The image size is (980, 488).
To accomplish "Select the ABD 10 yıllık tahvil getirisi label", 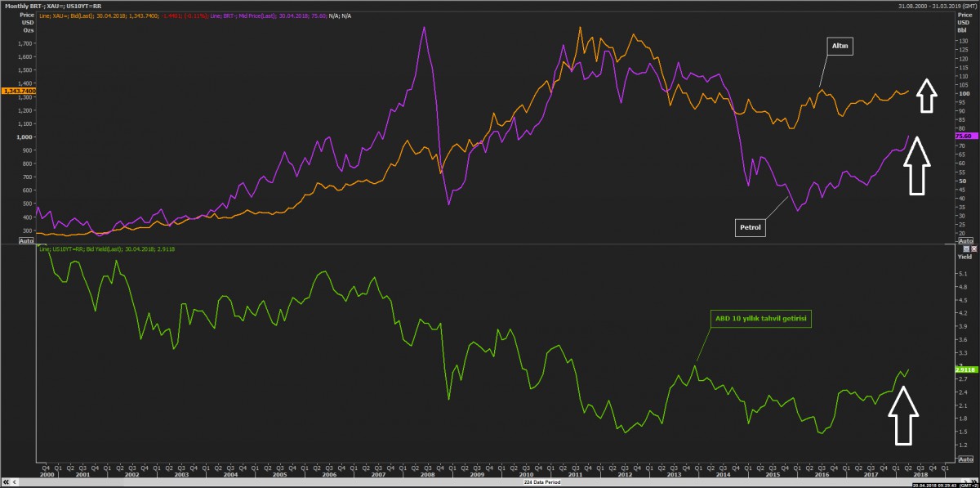I will tap(762, 320).
